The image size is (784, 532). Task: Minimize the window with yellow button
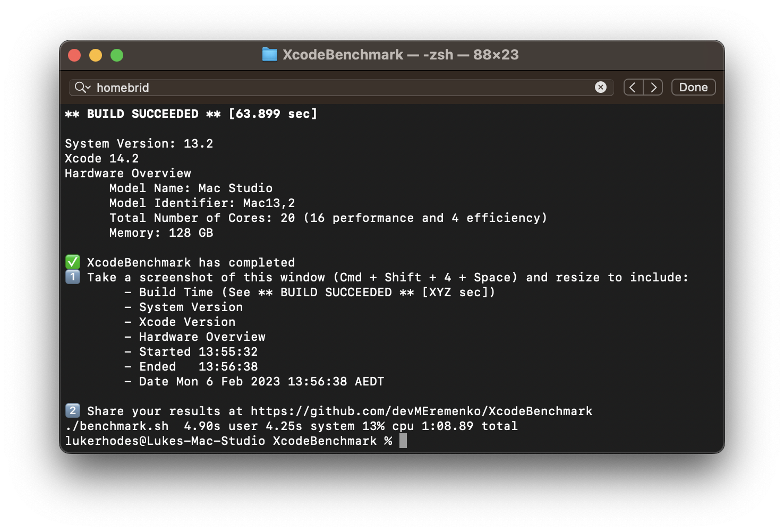coord(96,55)
